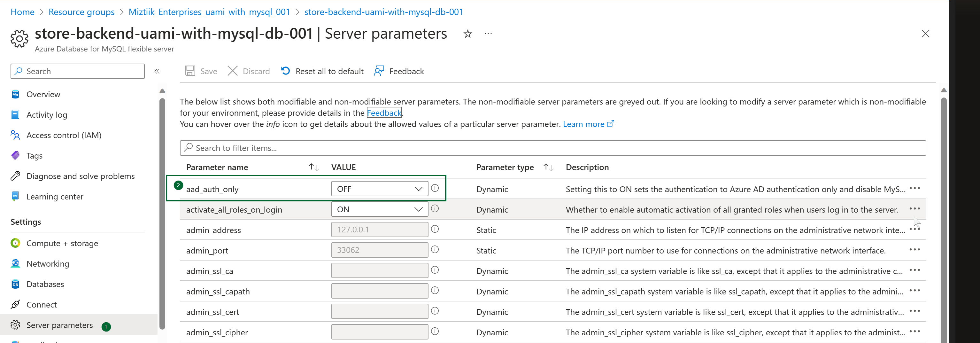
Task: Open Activity log in sidebar
Action: tap(46, 115)
